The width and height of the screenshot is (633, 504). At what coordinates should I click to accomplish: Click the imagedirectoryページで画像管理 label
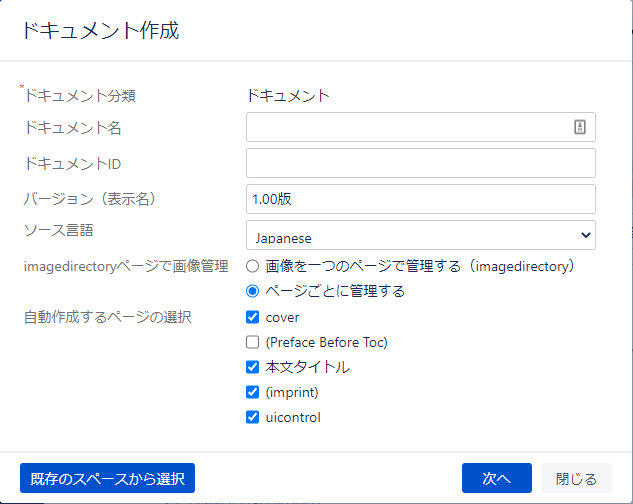pos(126,267)
